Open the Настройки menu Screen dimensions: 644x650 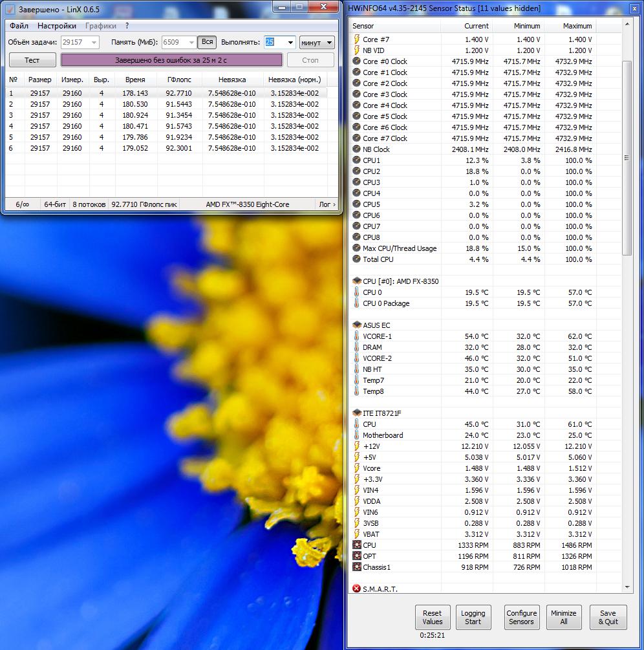pos(57,26)
